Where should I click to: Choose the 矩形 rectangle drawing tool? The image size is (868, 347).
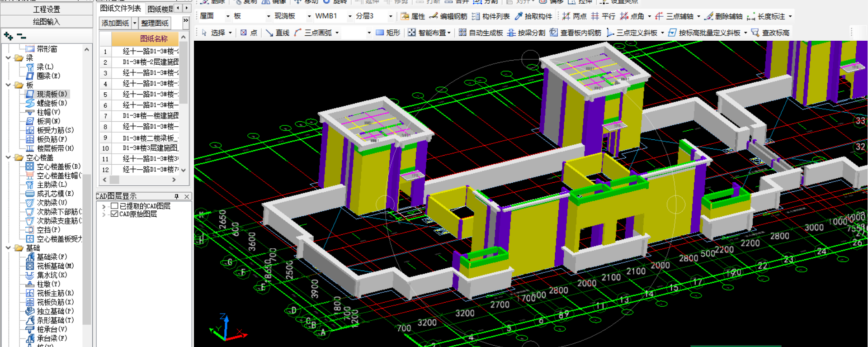coord(388,33)
